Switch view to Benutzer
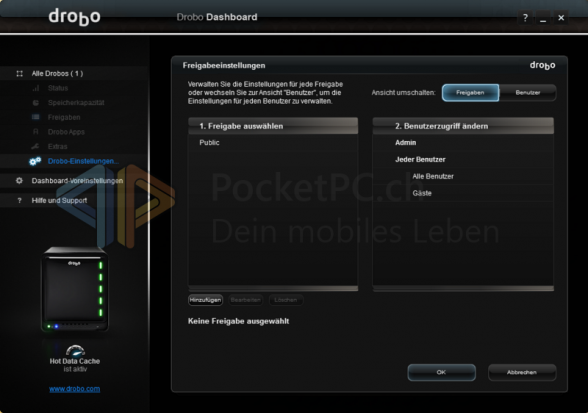Image resolution: width=588 pixels, height=413 pixels. (x=528, y=93)
